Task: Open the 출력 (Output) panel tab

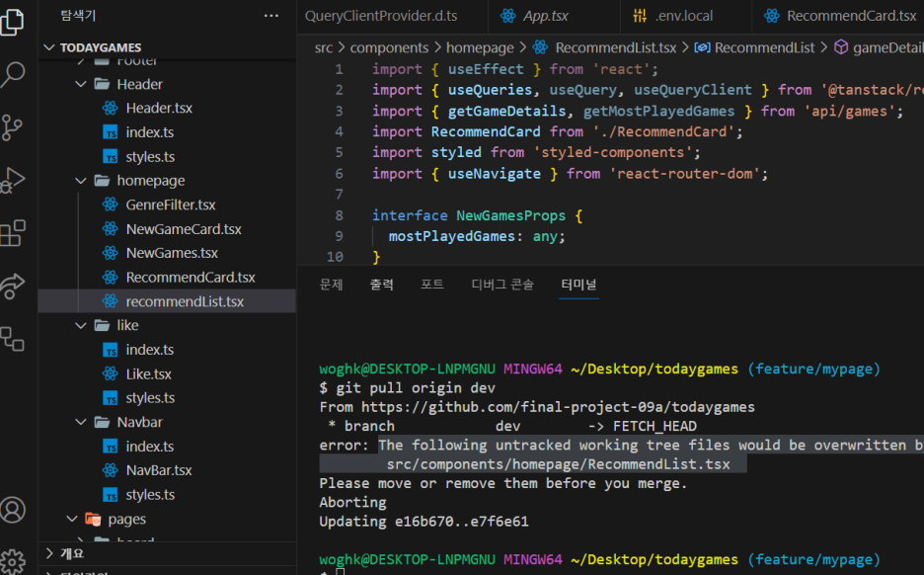Action: point(381,285)
